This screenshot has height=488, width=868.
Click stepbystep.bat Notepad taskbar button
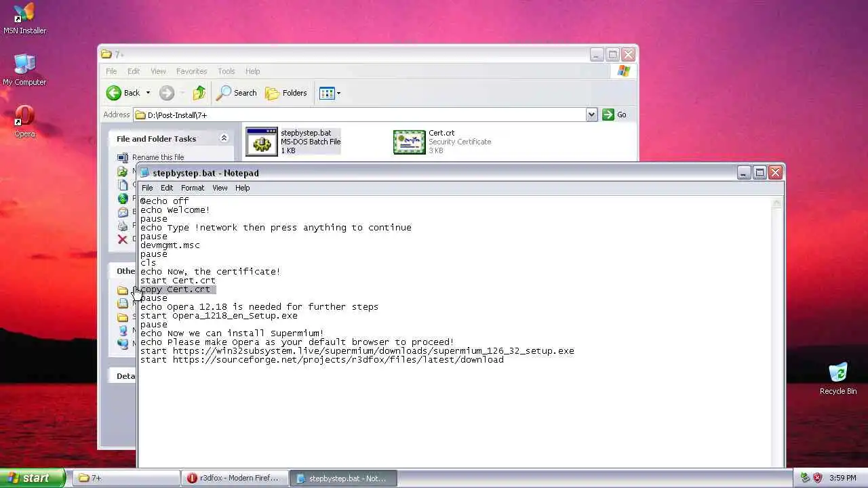coord(343,478)
